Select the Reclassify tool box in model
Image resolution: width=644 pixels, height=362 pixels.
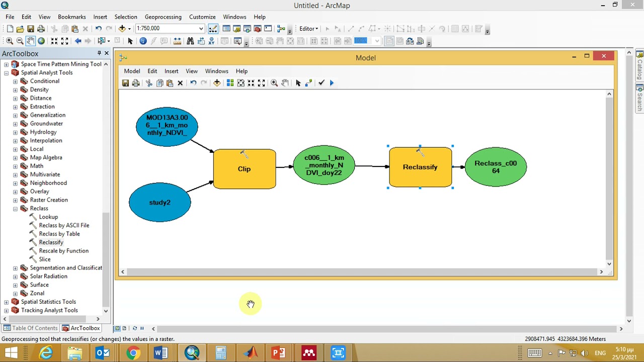pyautogui.click(x=420, y=167)
